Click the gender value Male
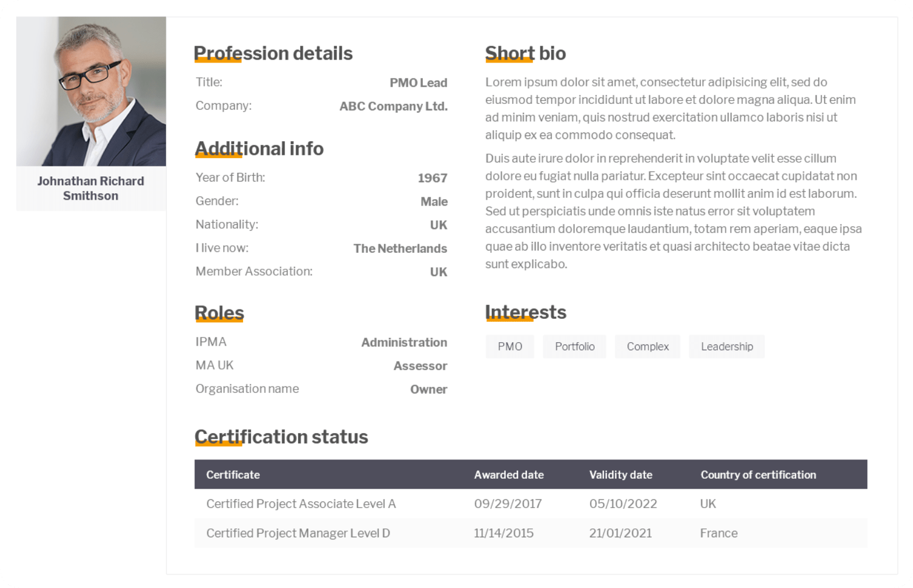The image size is (913, 588). point(434,201)
